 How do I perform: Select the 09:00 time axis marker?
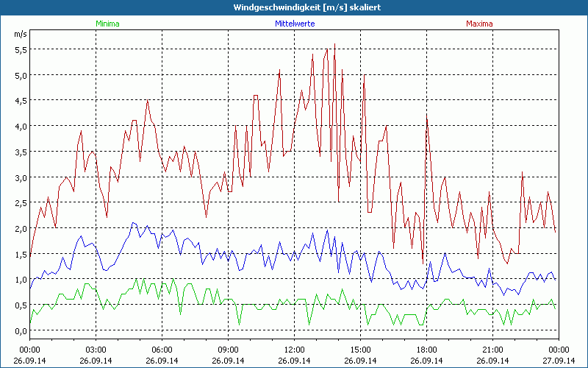[x=228, y=350]
